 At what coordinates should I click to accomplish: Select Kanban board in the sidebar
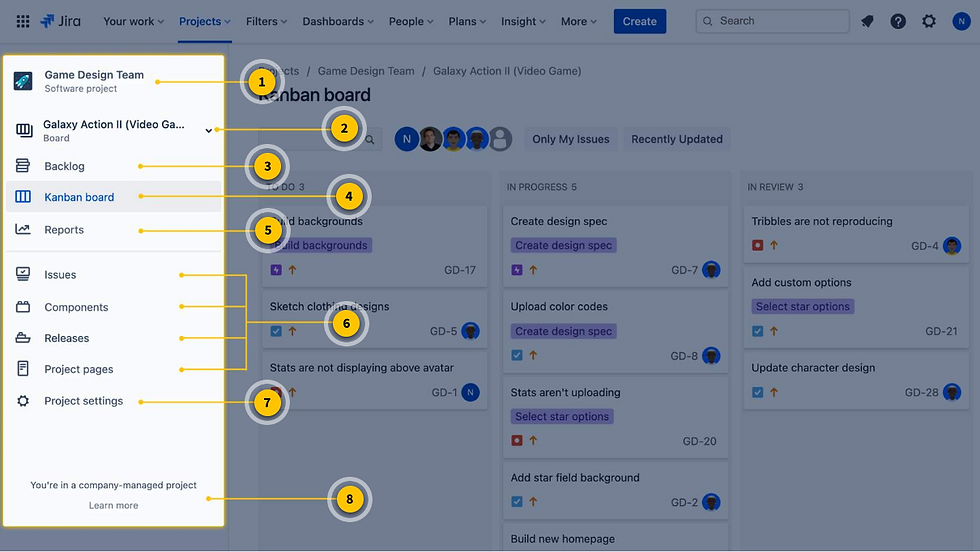click(x=114, y=197)
